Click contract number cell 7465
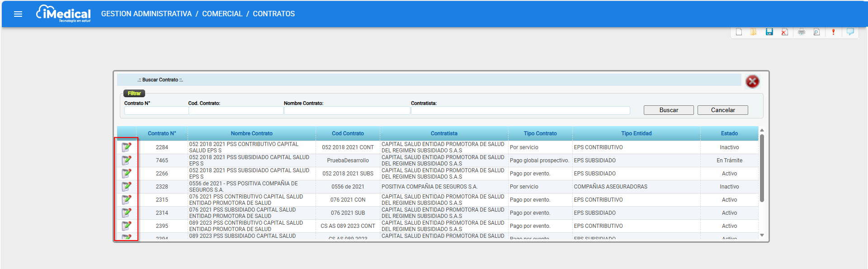 coord(162,160)
